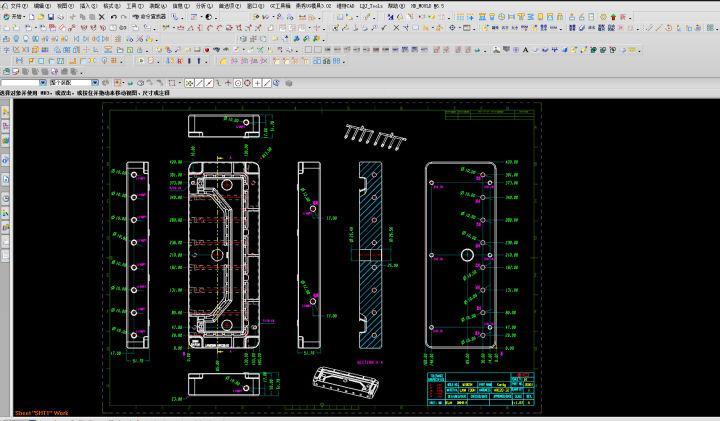Open the 分析(L) menu
The image size is (720, 421).
click(204, 6)
